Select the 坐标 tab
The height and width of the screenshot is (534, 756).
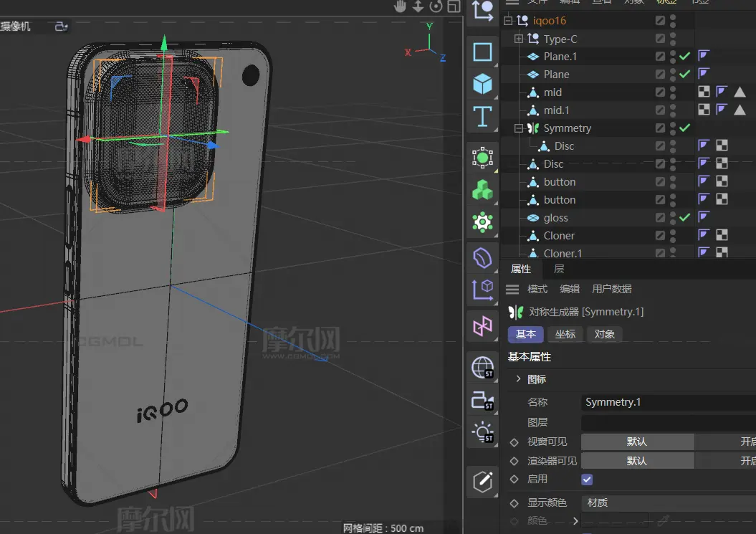(x=565, y=334)
